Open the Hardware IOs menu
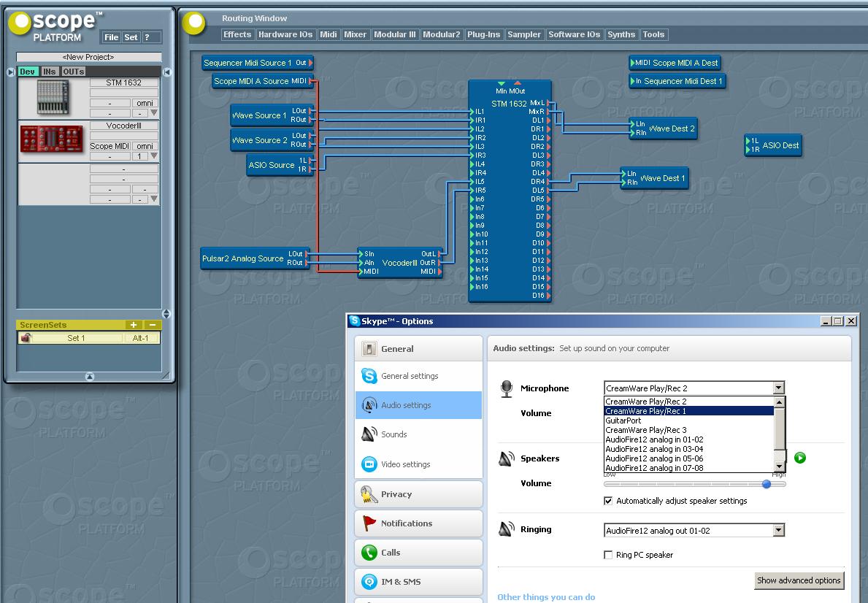Viewport: 868px width, 603px height. [285, 34]
